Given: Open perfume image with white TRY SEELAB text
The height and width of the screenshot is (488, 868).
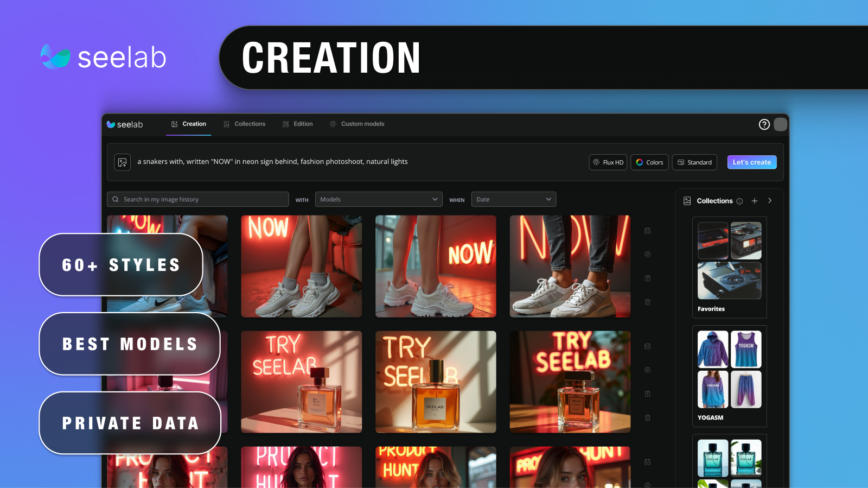Looking at the screenshot, I should (302, 382).
